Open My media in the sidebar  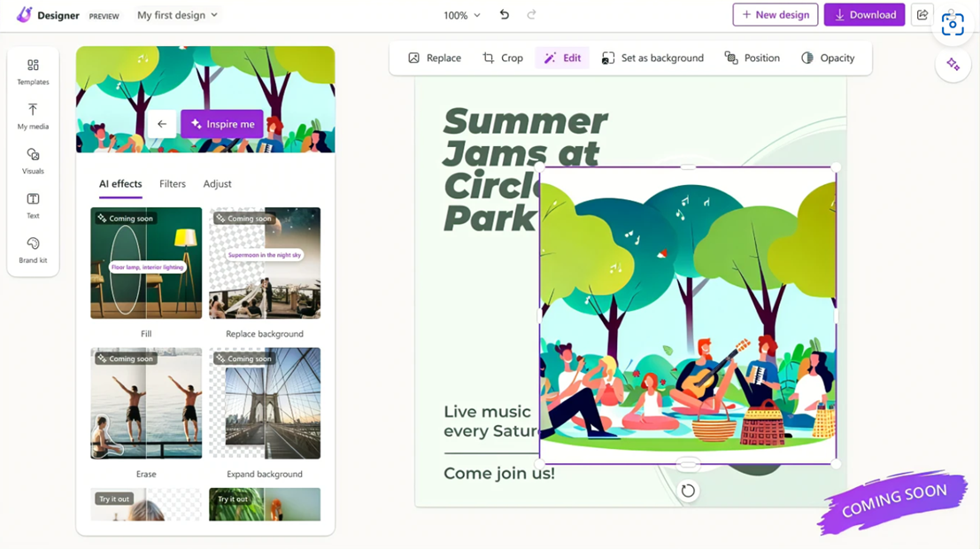33,116
